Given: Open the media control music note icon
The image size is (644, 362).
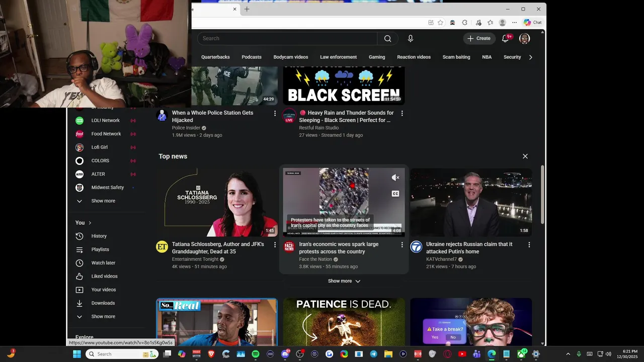Looking at the screenshot, I should click(x=477, y=23).
